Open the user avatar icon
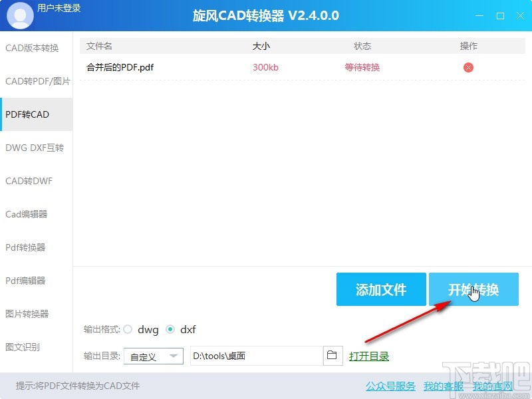 [20, 15]
